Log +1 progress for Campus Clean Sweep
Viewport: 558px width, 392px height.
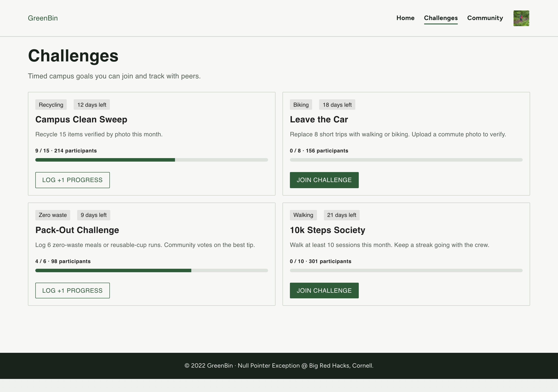pos(72,180)
